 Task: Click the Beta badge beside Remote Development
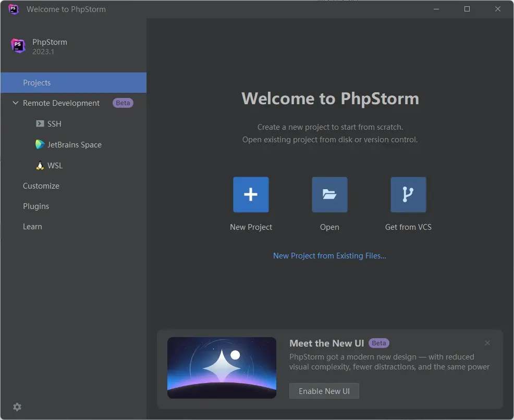[123, 103]
